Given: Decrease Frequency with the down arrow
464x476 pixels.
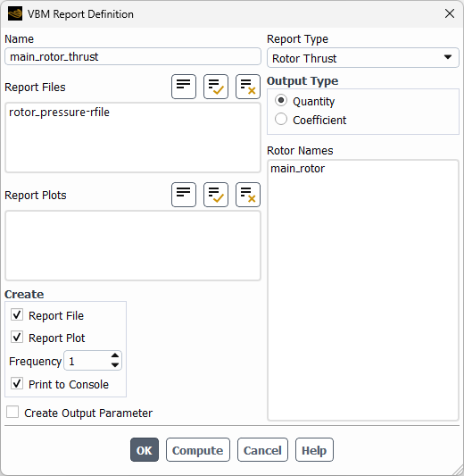Looking at the screenshot, I should 115,365.
